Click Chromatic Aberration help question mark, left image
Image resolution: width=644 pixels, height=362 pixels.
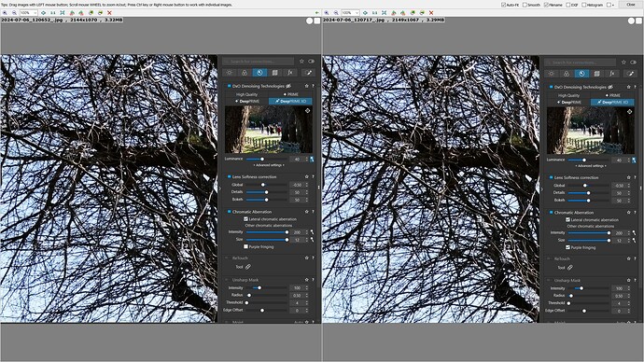click(x=313, y=212)
